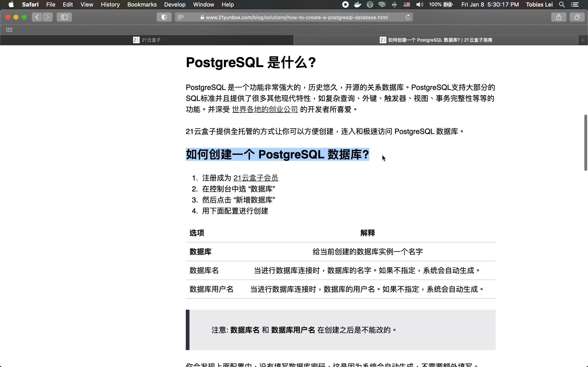Open the Develop menu
The width and height of the screenshot is (588, 367).
click(174, 4)
